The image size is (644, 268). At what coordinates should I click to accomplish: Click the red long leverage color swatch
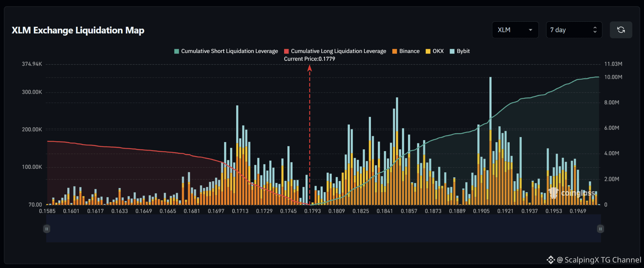(x=286, y=51)
